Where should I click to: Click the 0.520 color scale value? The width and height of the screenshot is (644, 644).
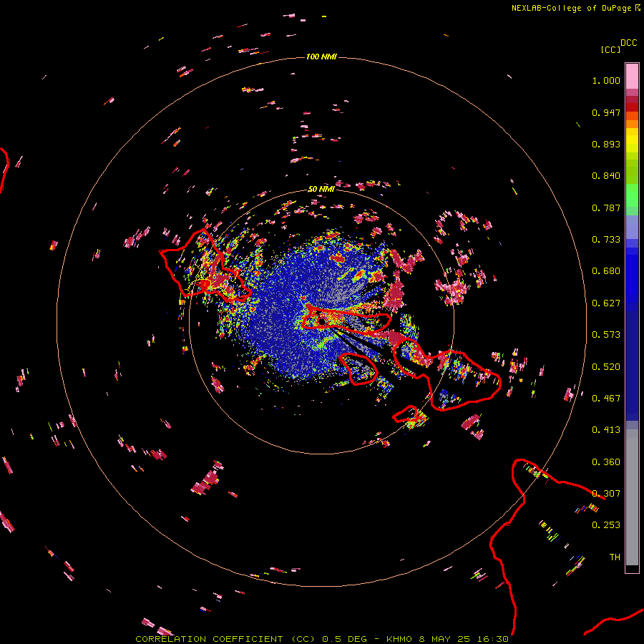[x=606, y=367]
